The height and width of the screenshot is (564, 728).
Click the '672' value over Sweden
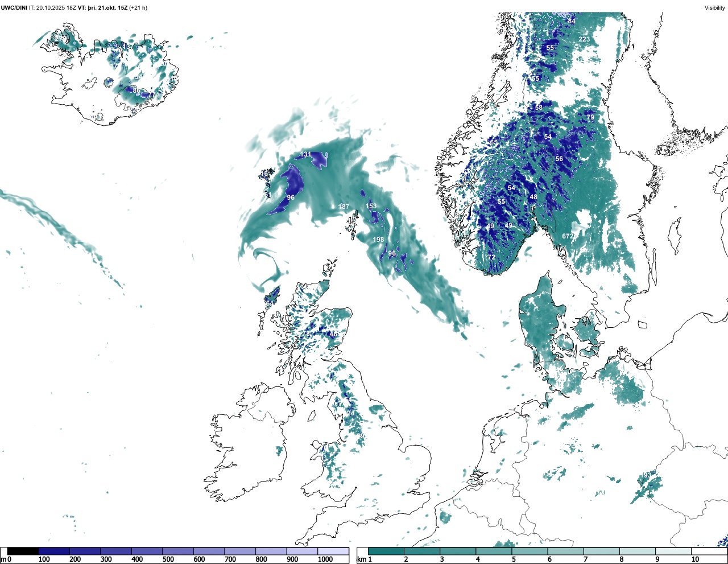click(568, 236)
